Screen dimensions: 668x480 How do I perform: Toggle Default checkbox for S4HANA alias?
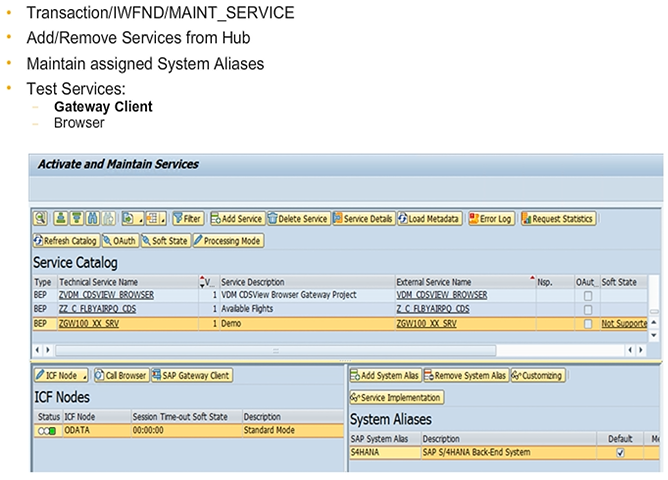point(620,452)
